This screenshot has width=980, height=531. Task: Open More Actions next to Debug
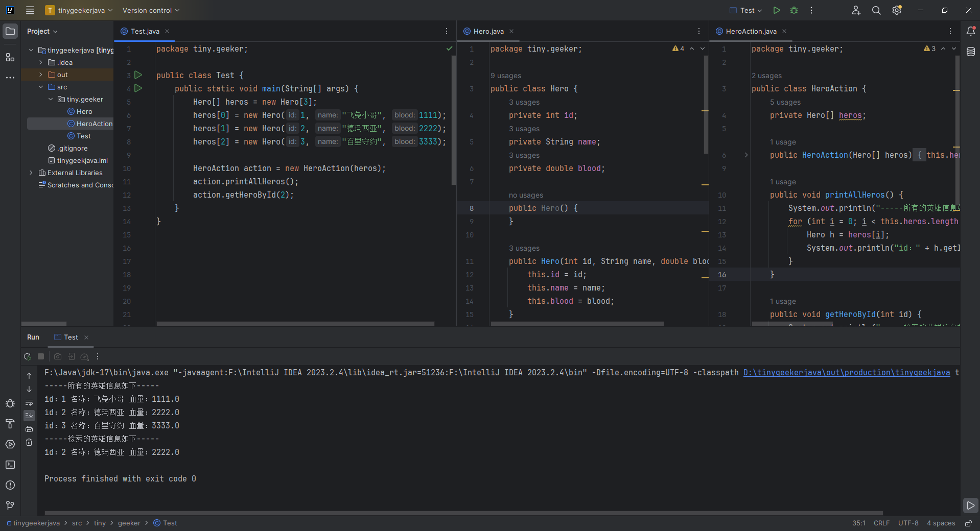click(x=811, y=10)
